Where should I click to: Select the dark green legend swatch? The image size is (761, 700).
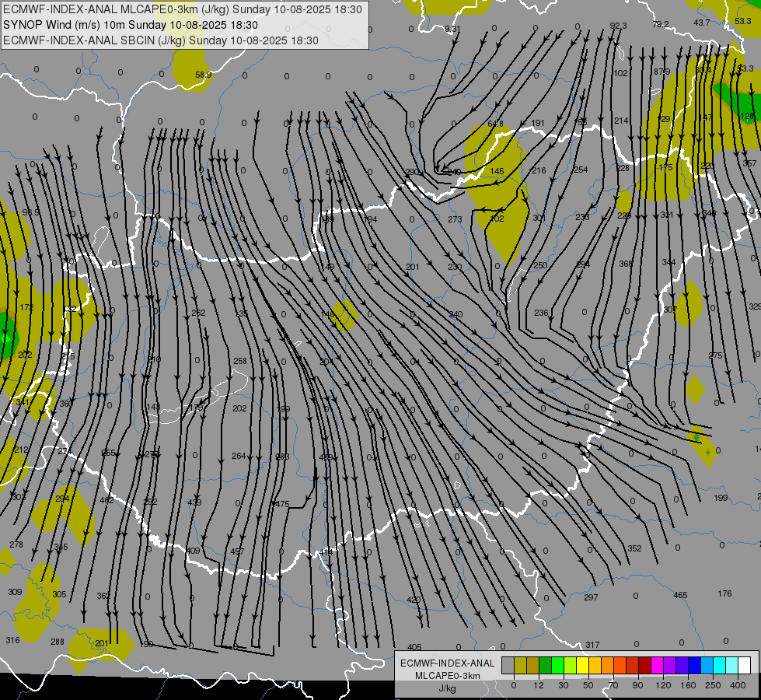pyautogui.click(x=545, y=666)
